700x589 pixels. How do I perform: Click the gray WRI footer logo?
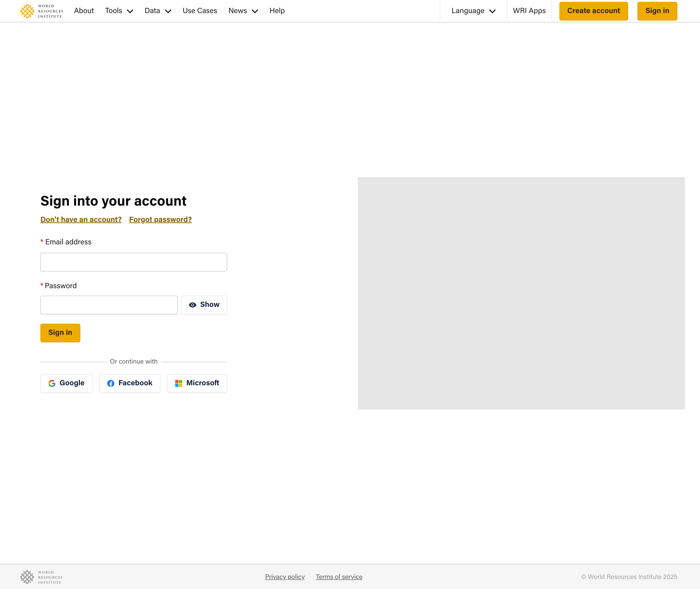(41, 577)
